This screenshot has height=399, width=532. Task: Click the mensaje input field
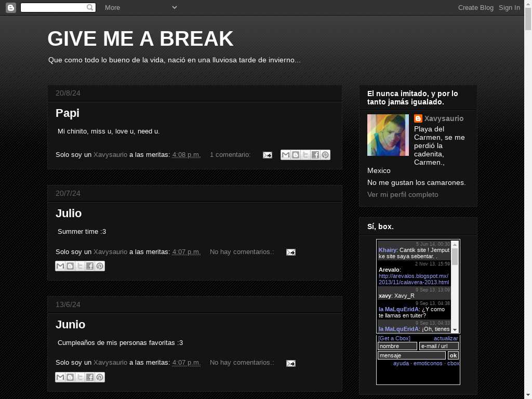point(411,355)
